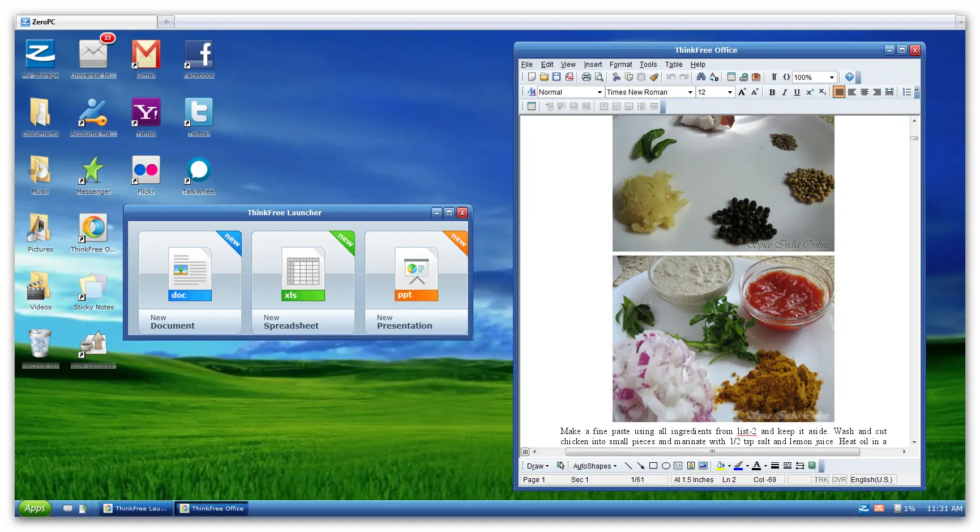
Task: Open help via the blue question mark icon
Action: 849,77
